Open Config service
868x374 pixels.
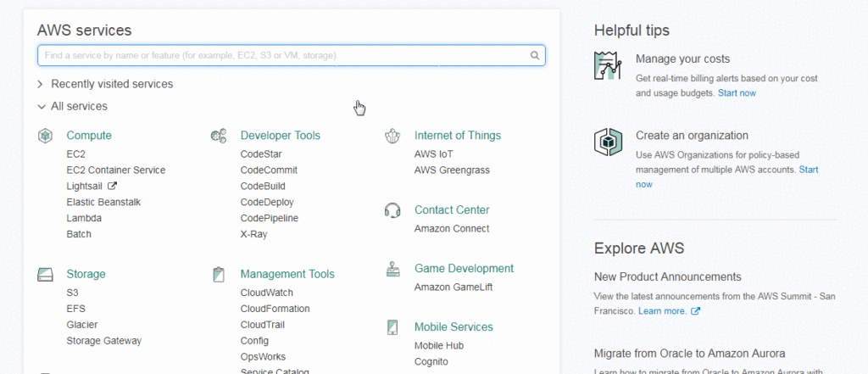pyautogui.click(x=254, y=341)
